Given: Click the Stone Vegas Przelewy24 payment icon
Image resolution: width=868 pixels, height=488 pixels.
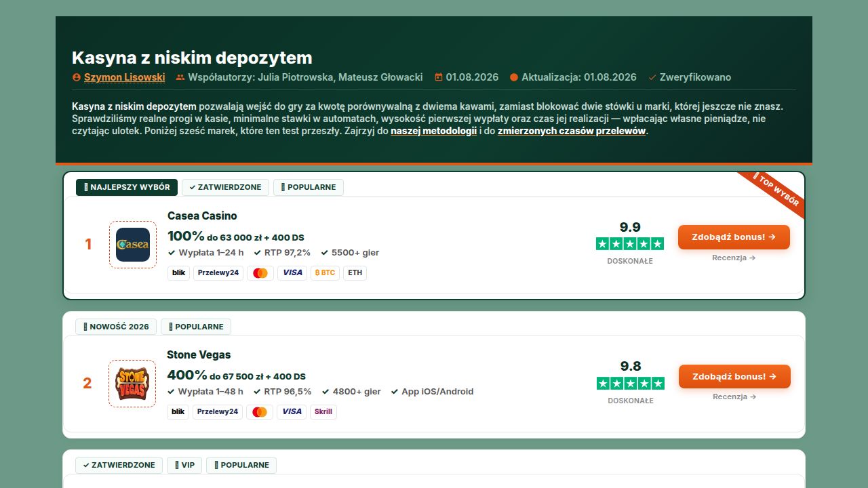Looking at the screenshot, I should pos(218,412).
